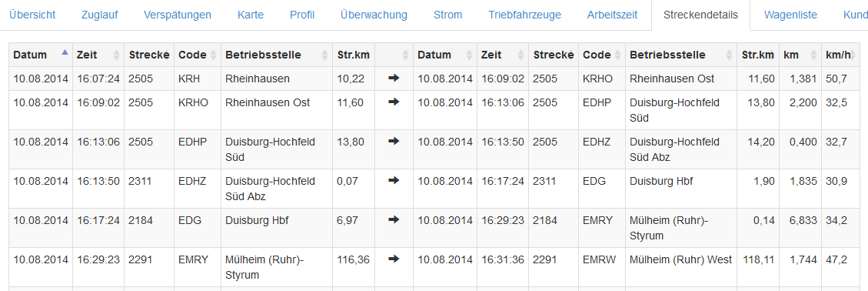Click arrow icon in Duisburg Hbf row
The width and height of the screenshot is (868, 291).
click(x=394, y=220)
